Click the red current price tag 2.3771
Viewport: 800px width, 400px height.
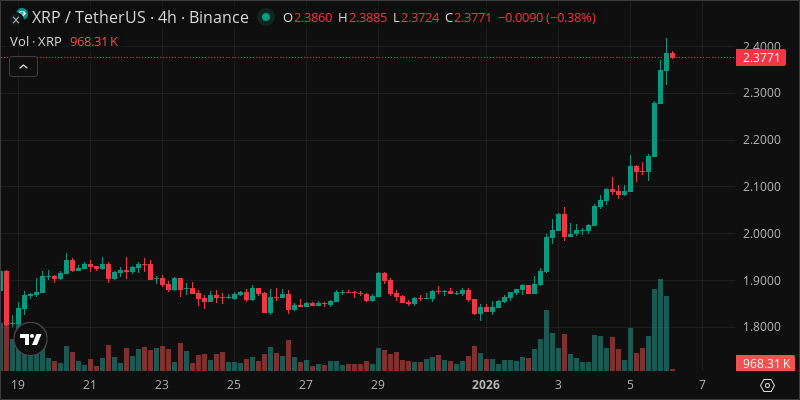[761, 58]
